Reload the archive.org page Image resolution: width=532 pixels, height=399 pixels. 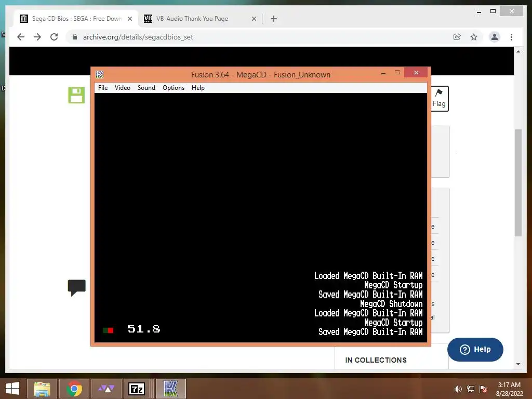coord(54,37)
